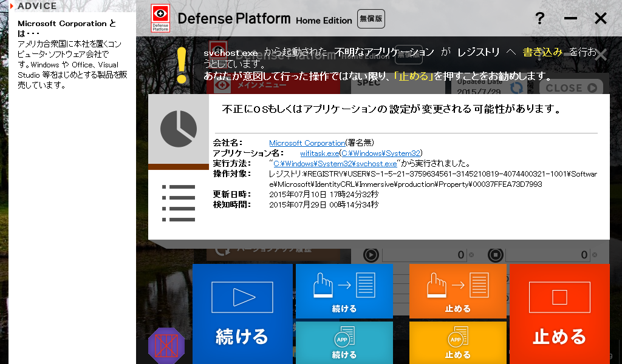Click the large red 止める stop button
The width and height of the screenshot is (622, 364).
[559, 314]
